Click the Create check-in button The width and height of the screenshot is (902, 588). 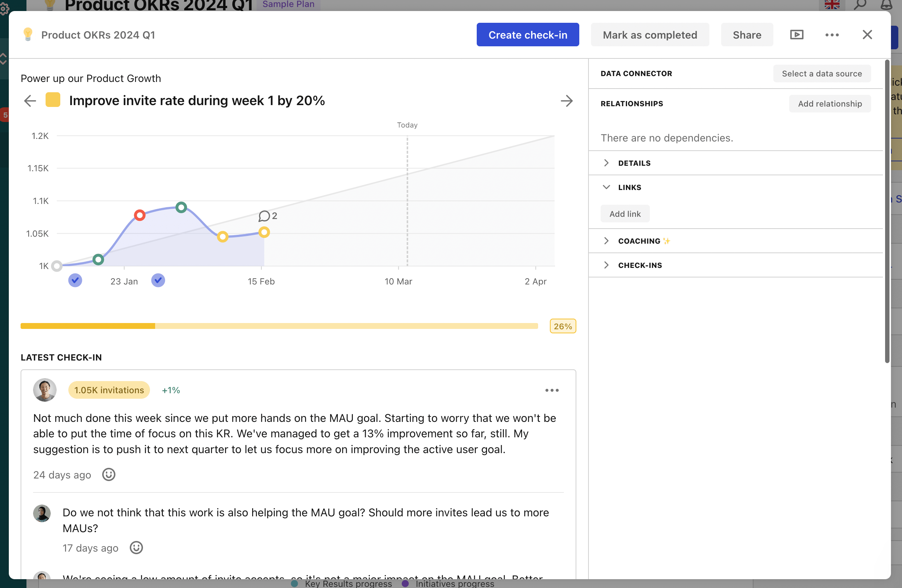527,35
